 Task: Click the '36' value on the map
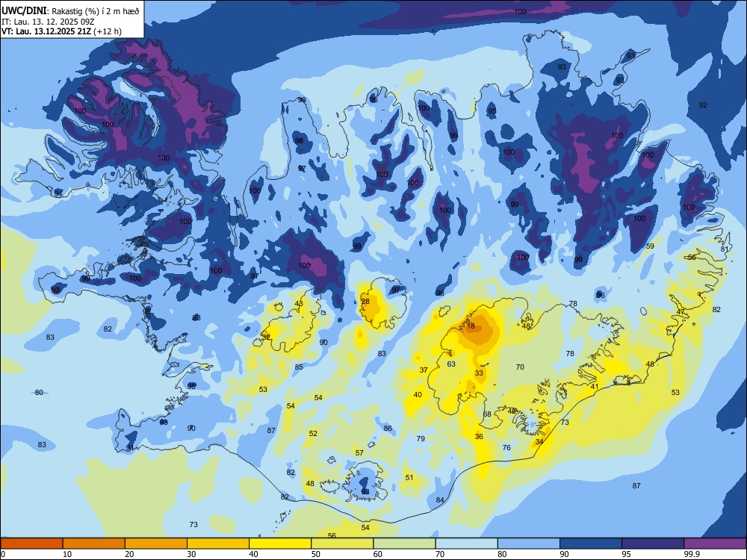click(x=479, y=436)
